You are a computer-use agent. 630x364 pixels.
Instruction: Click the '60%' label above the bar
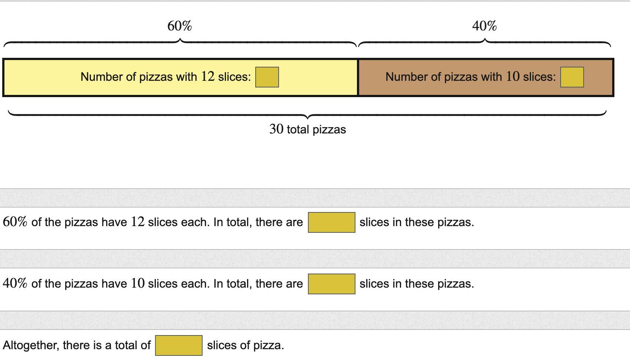180,26
